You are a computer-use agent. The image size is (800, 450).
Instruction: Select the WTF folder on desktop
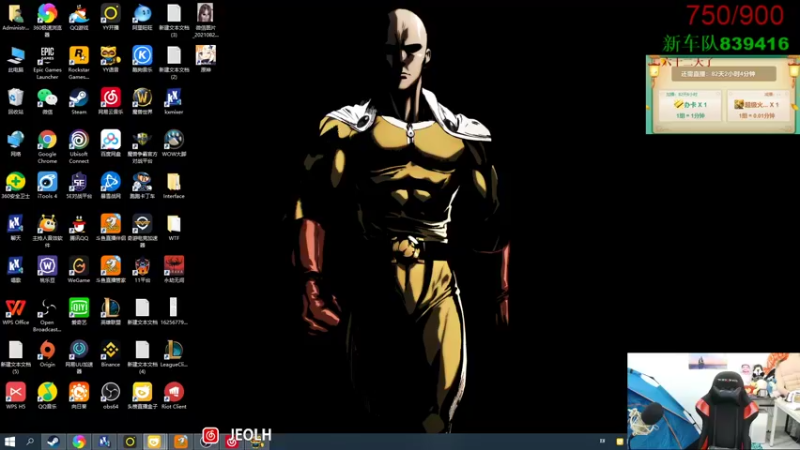tap(173, 228)
